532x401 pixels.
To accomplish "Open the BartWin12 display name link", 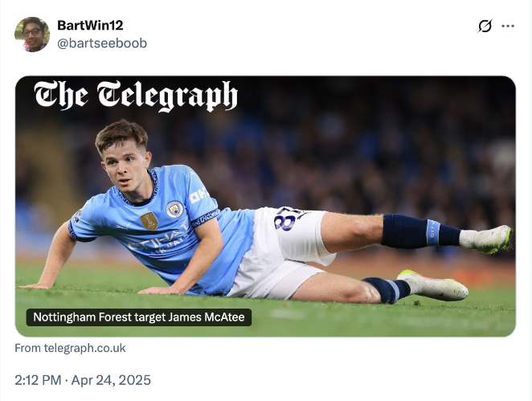I will (x=90, y=26).
